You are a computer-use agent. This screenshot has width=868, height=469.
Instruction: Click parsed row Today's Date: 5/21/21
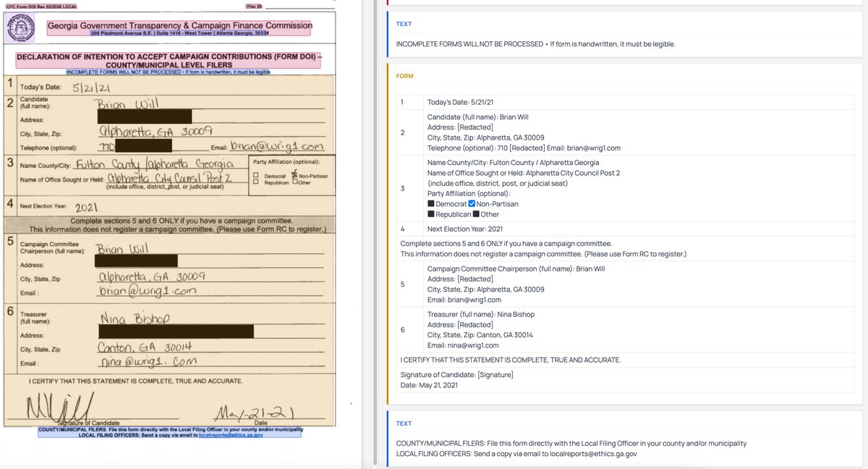coord(461,103)
